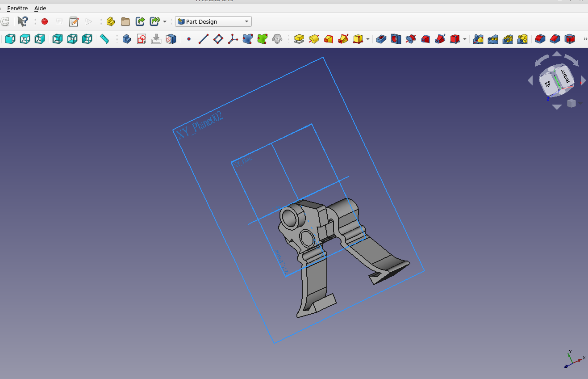The image size is (588, 379).
Task: Create a datum line
Action: coord(204,39)
